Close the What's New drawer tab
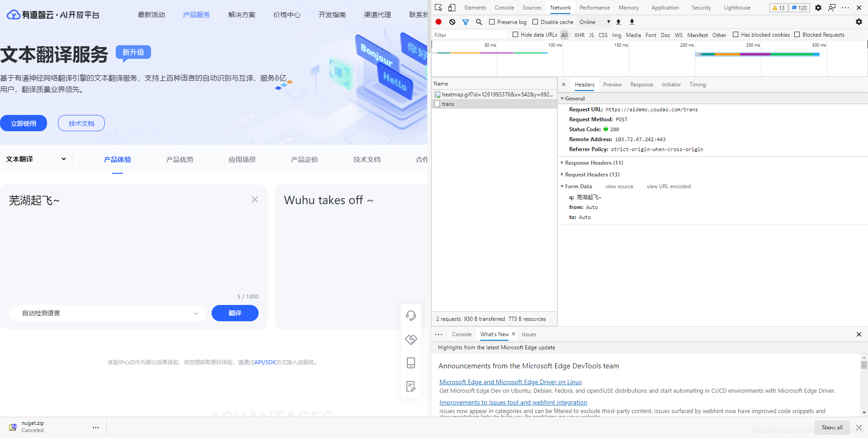The height and width of the screenshot is (438, 868). (x=514, y=334)
